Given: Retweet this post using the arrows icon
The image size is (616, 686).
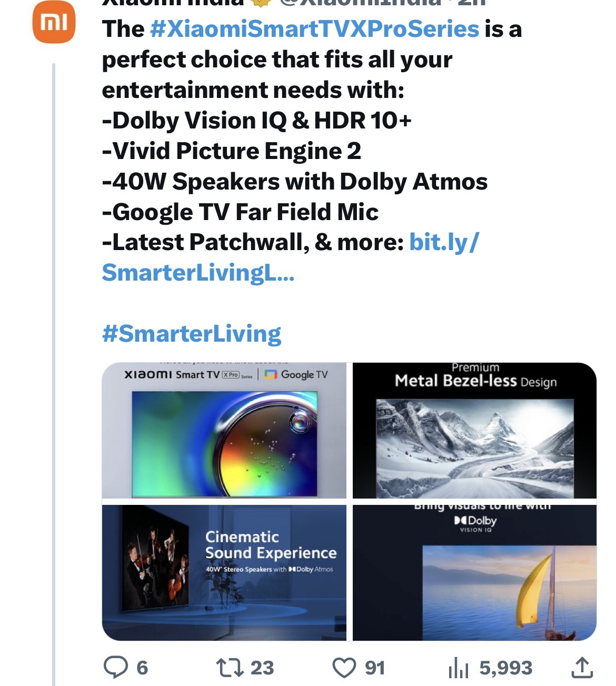Looking at the screenshot, I should point(230,667).
